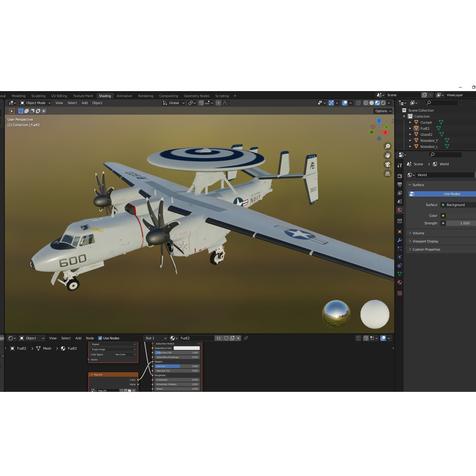Toggle viewport overlays button
Viewport: 476px width, 476px height.
(x=345, y=103)
